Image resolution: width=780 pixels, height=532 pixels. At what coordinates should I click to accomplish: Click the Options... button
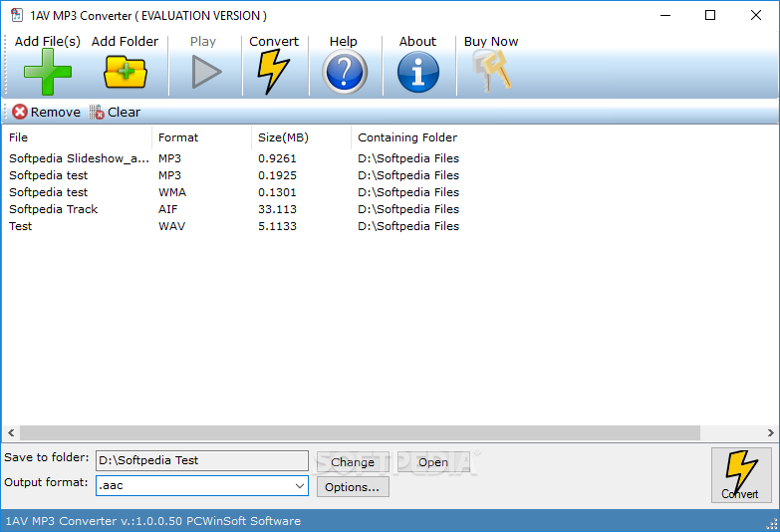point(353,487)
